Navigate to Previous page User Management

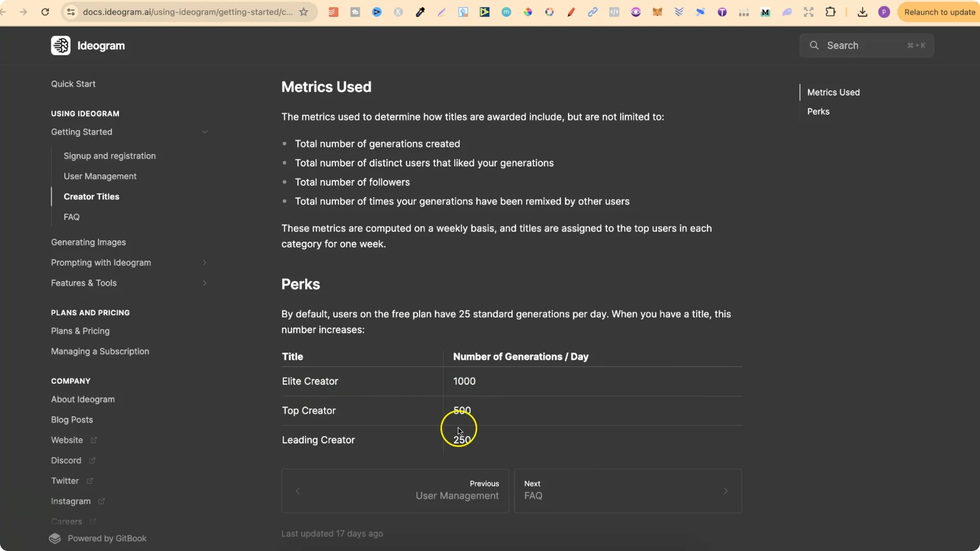[x=396, y=491]
